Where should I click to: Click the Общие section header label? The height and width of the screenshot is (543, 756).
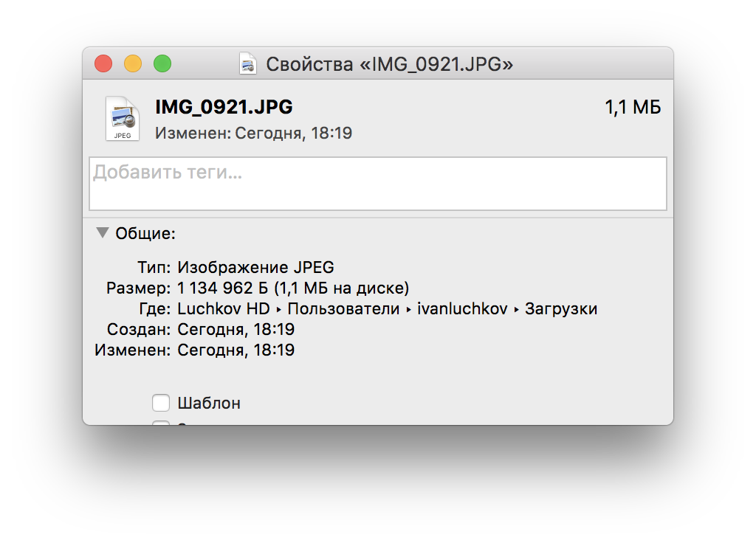[x=145, y=234]
